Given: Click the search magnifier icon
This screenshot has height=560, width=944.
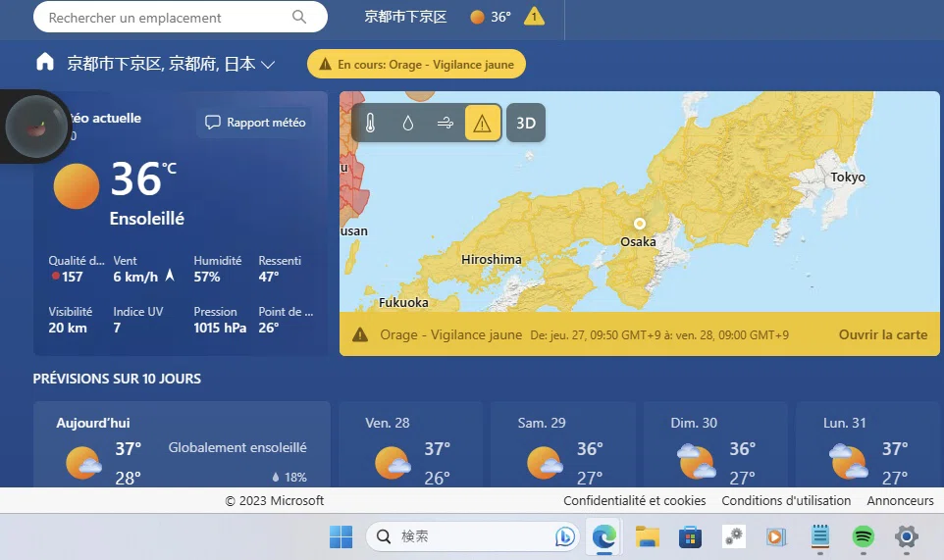Looking at the screenshot, I should click(299, 17).
